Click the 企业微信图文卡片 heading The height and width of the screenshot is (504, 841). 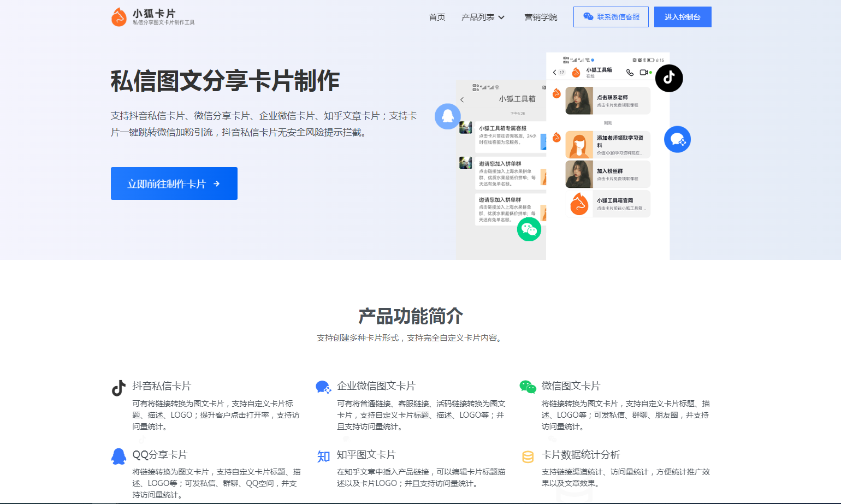(x=376, y=386)
